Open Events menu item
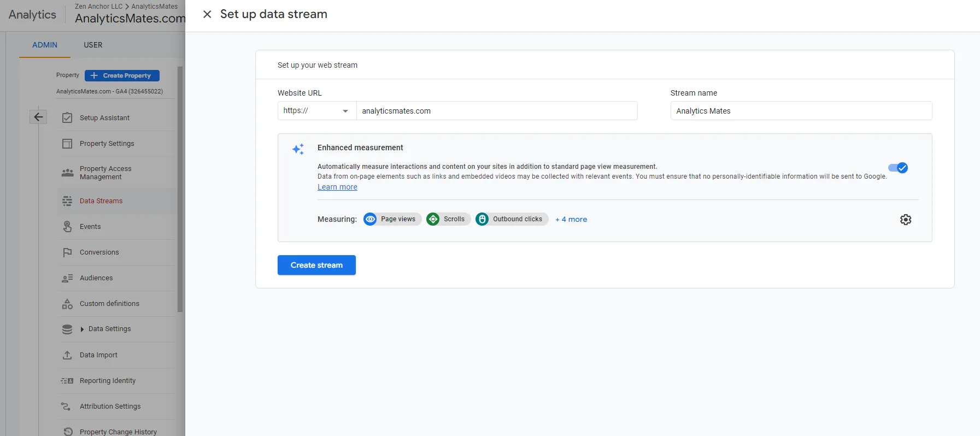The height and width of the screenshot is (436, 980). pyautogui.click(x=90, y=227)
